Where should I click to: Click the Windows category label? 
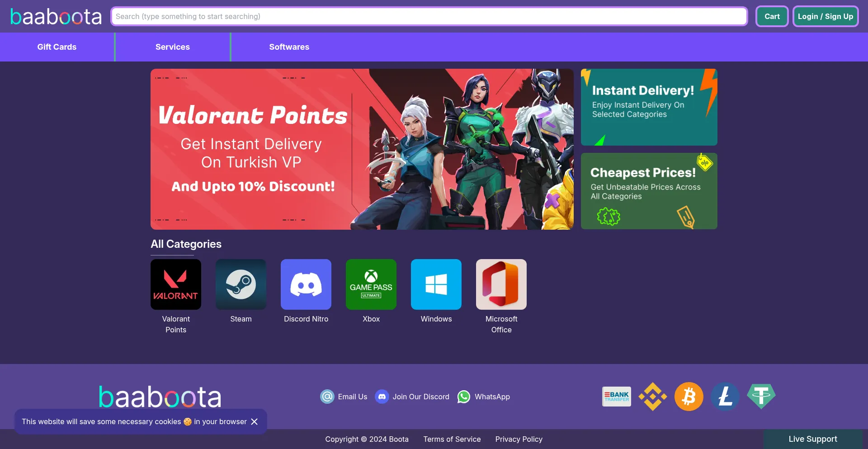click(x=436, y=319)
